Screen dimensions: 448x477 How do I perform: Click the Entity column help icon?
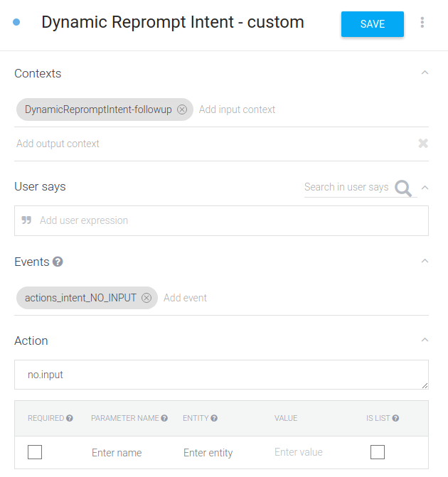click(214, 418)
